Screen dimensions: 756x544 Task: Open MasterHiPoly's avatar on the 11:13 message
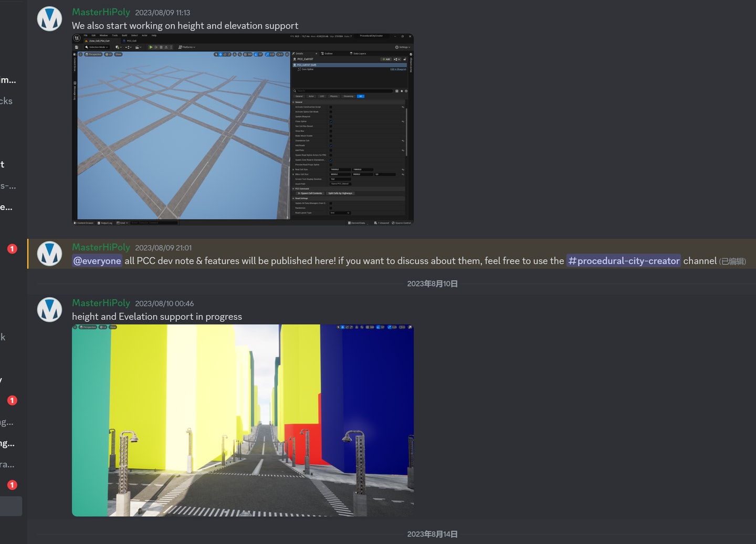(x=50, y=19)
